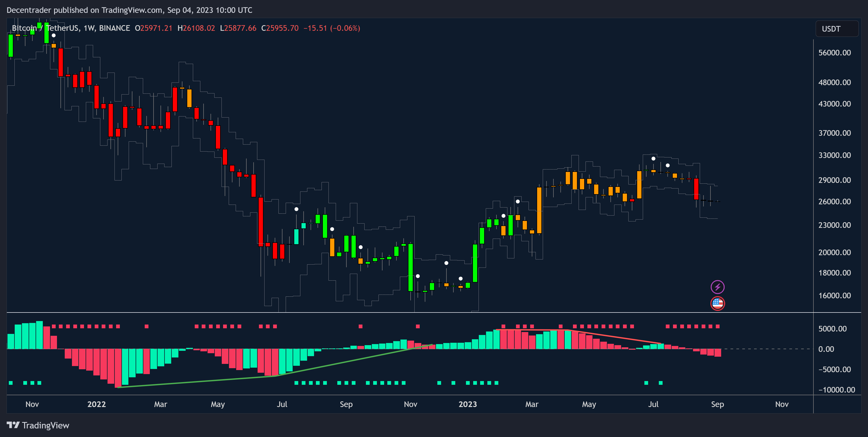Click the 56000.00 price axis label

tap(834, 52)
